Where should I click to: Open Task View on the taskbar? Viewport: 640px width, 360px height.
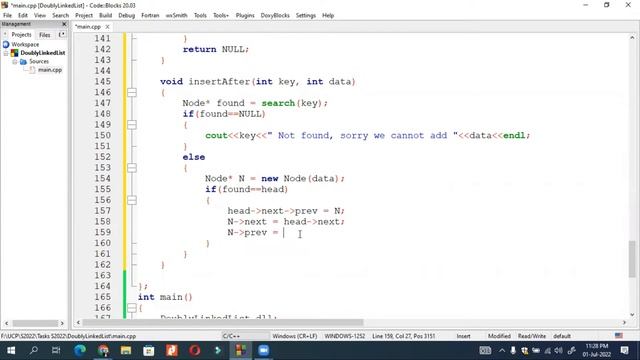(56, 350)
